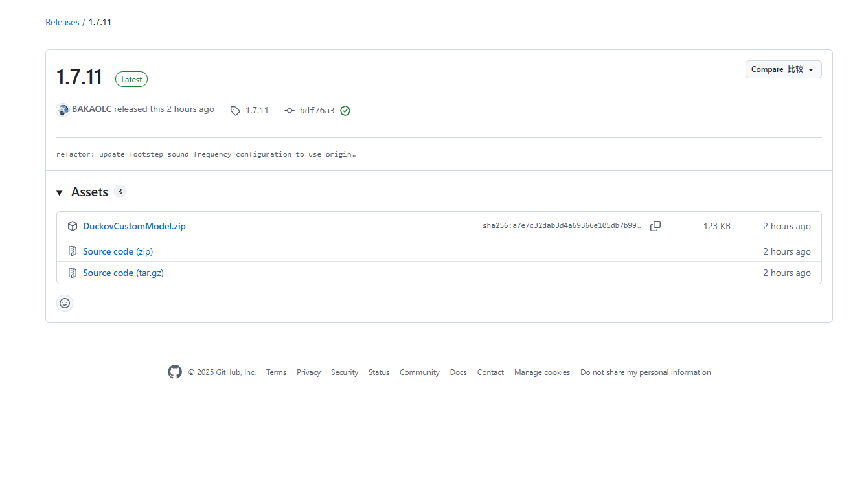The image size is (866, 504).
Task: Open BAKAOLC user profile link
Action: [x=91, y=109]
